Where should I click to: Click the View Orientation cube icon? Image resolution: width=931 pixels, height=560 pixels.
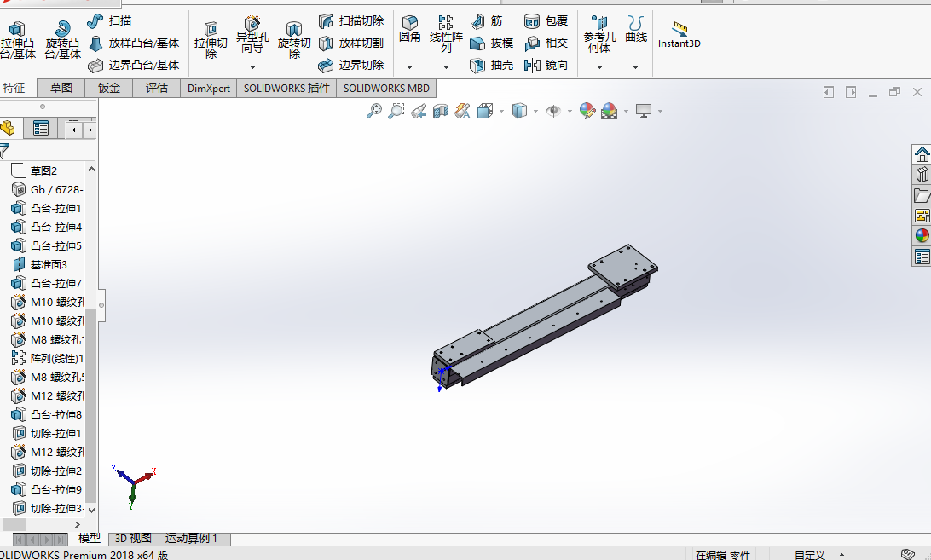click(x=485, y=111)
